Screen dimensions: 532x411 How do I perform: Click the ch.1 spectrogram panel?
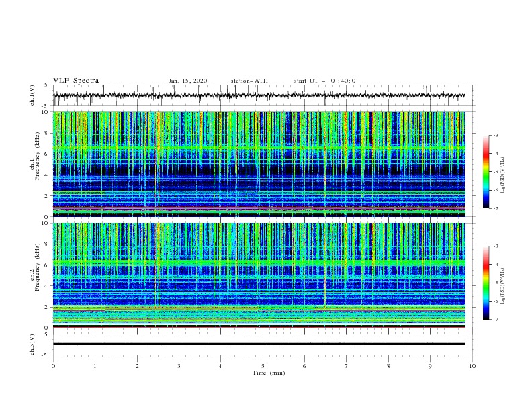pyautogui.click(x=259, y=164)
